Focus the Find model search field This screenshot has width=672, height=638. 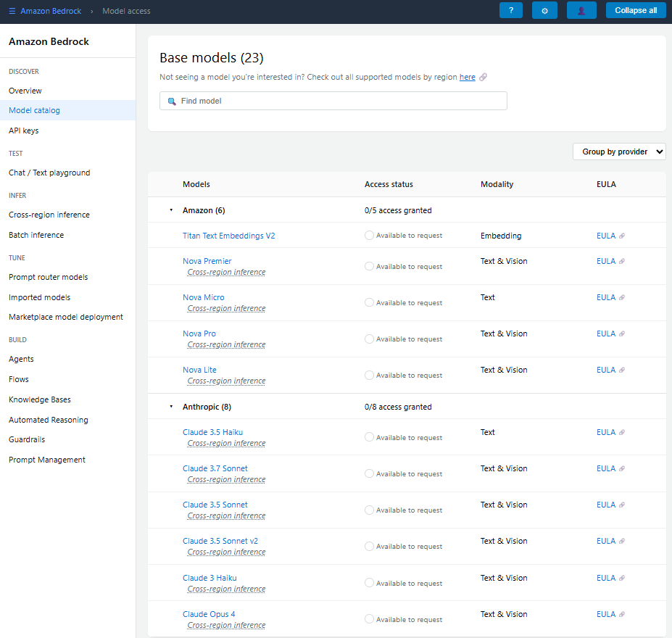tap(333, 101)
